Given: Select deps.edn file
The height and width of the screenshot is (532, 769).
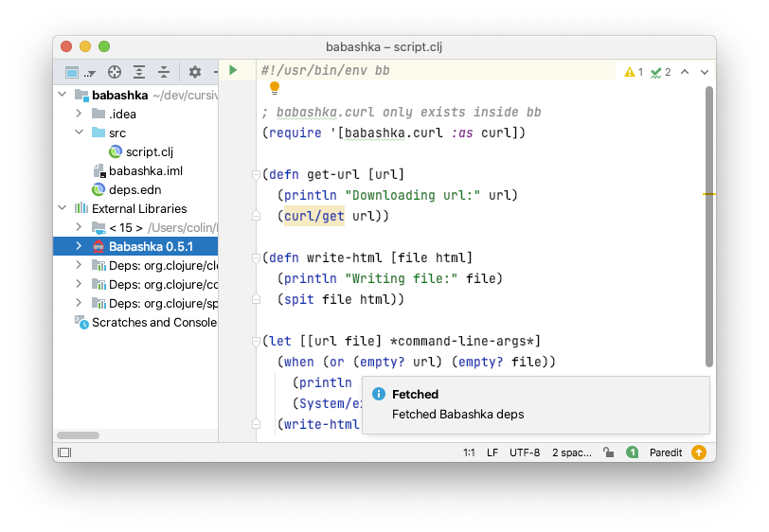Looking at the screenshot, I should (x=134, y=189).
